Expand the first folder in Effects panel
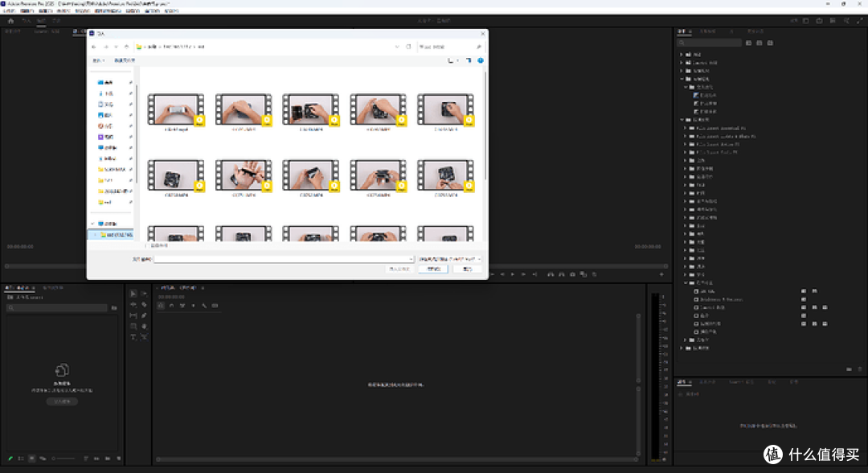This screenshot has height=473, width=868. (x=682, y=54)
